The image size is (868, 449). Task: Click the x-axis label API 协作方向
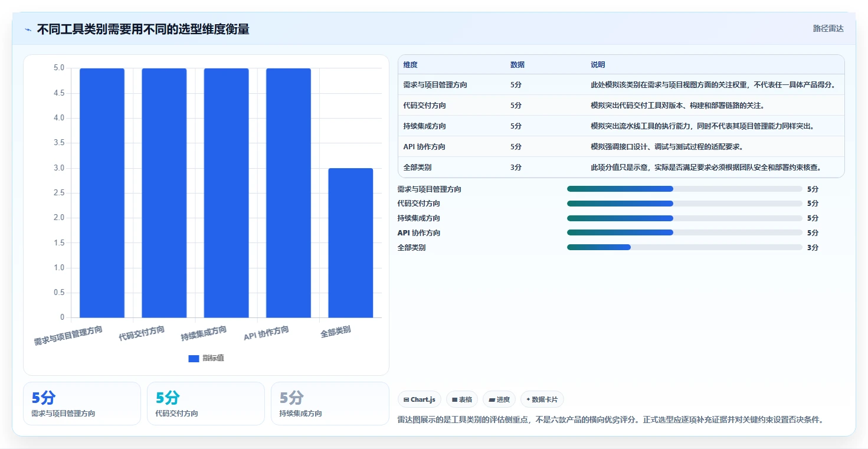coord(266,333)
